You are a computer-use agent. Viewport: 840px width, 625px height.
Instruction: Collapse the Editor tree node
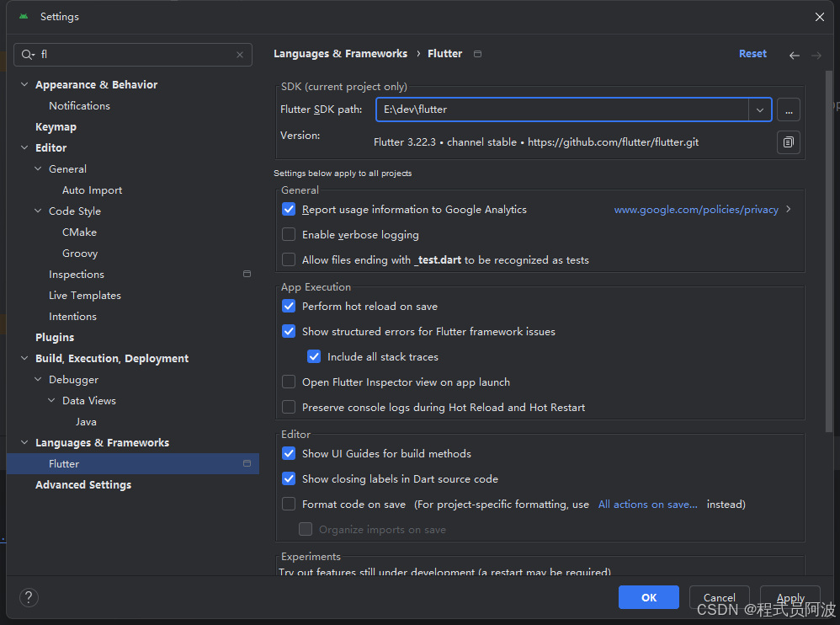pyautogui.click(x=24, y=147)
